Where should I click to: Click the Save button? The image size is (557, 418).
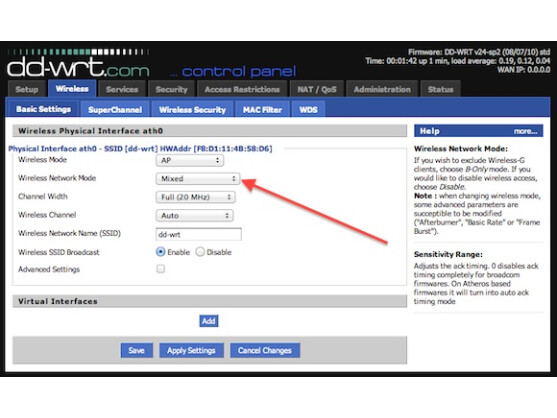[x=136, y=351]
